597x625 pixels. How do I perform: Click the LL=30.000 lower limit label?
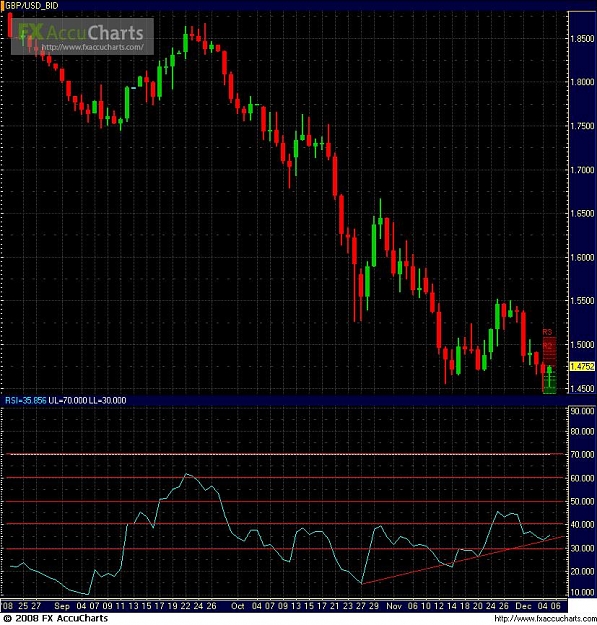pos(107,400)
